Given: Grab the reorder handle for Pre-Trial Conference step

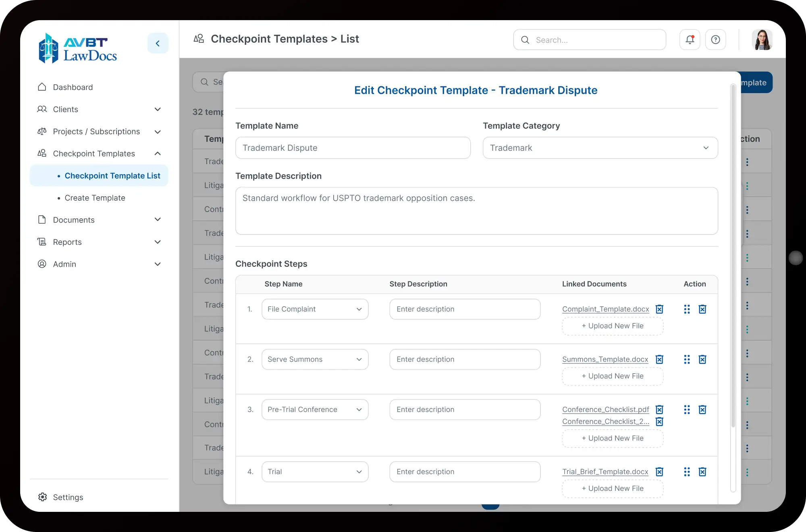Looking at the screenshot, I should coord(687,410).
